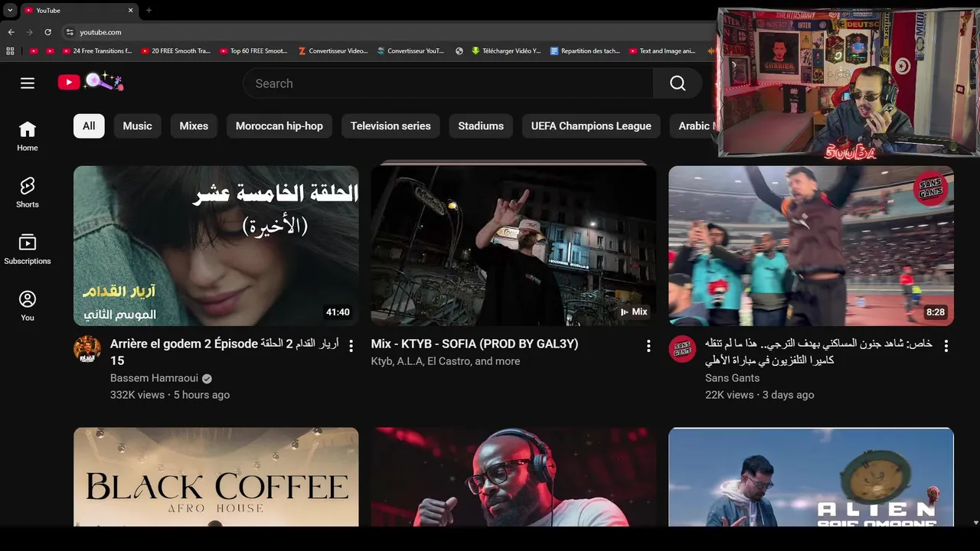Reload the page
The image size is (980, 551).
pyautogui.click(x=47, y=32)
